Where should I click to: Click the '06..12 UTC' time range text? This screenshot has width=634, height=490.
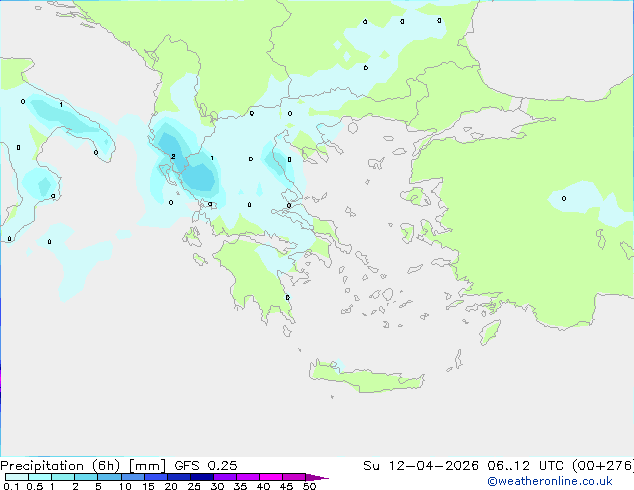525,466
